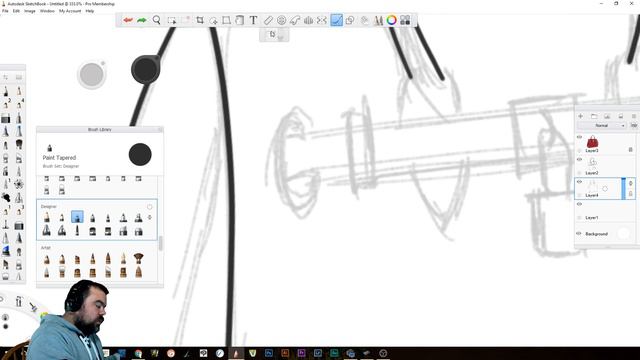Hide Layer4 with its eye icon
The image size is (640, 360).
(x=579, y=182)
